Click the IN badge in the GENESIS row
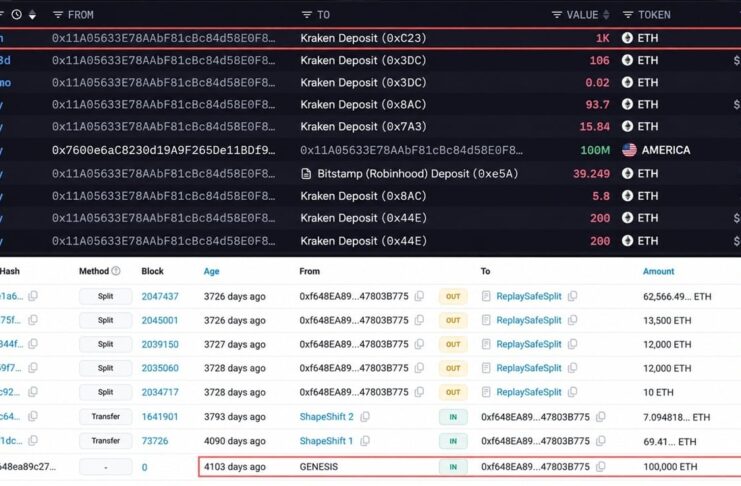The width and height of the screenshot is (741, 486). pos(453,467)
